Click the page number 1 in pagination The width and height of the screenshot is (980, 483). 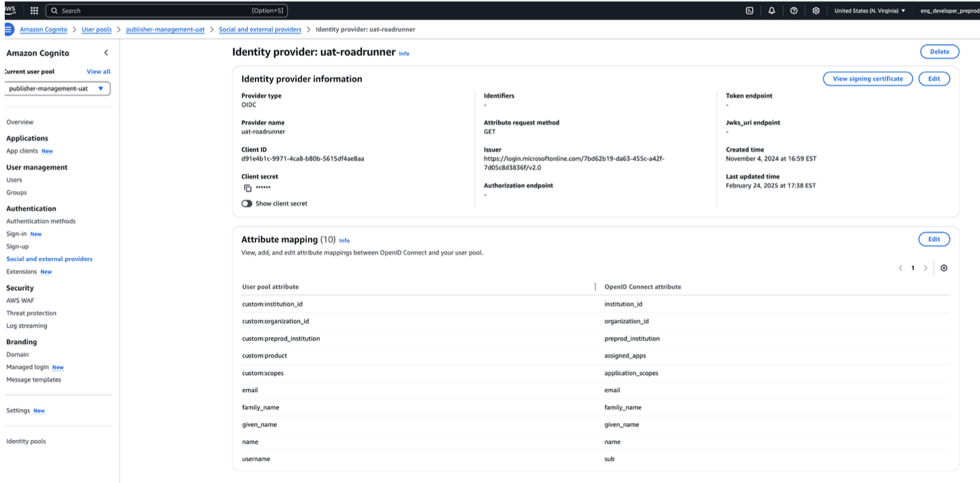point(913,268)
